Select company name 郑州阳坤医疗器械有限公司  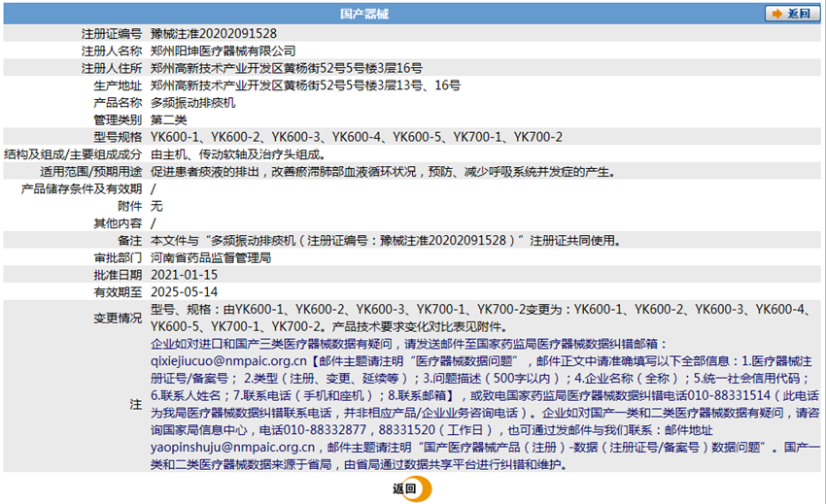point(223,51)
